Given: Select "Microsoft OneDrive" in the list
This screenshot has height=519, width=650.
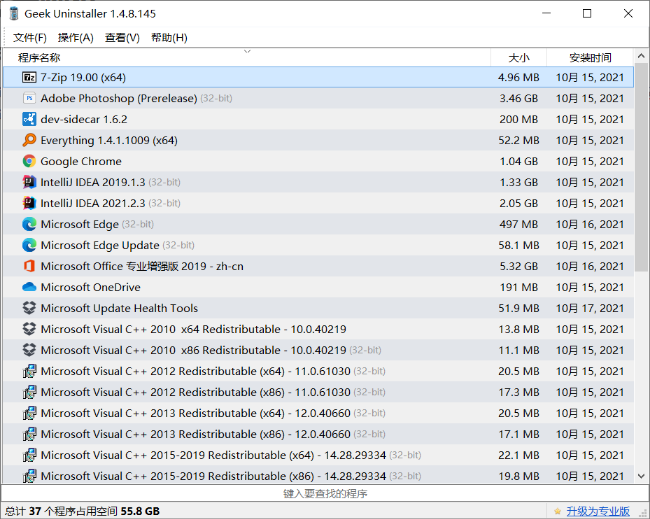Looking at the screenshot, I should (90, 287).
